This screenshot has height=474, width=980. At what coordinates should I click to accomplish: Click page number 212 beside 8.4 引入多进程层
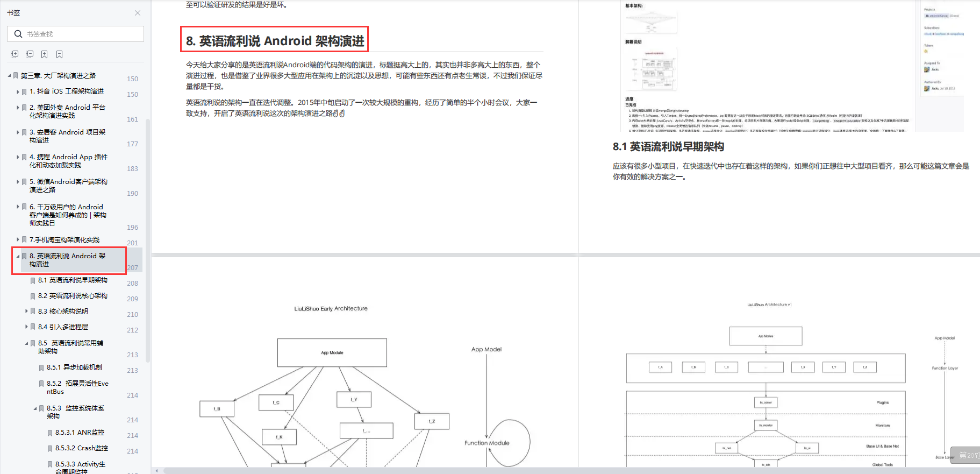(132, 330)
